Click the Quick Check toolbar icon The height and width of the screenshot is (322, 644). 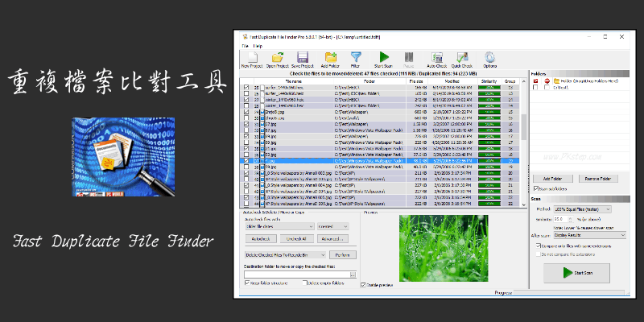pos(462,57)
